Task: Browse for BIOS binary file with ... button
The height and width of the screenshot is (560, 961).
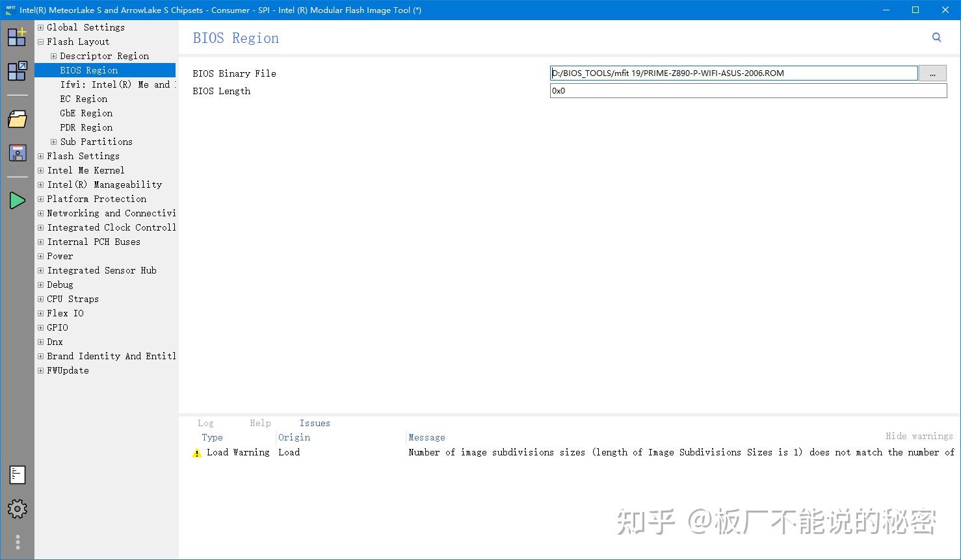Action: pos(932,73)
